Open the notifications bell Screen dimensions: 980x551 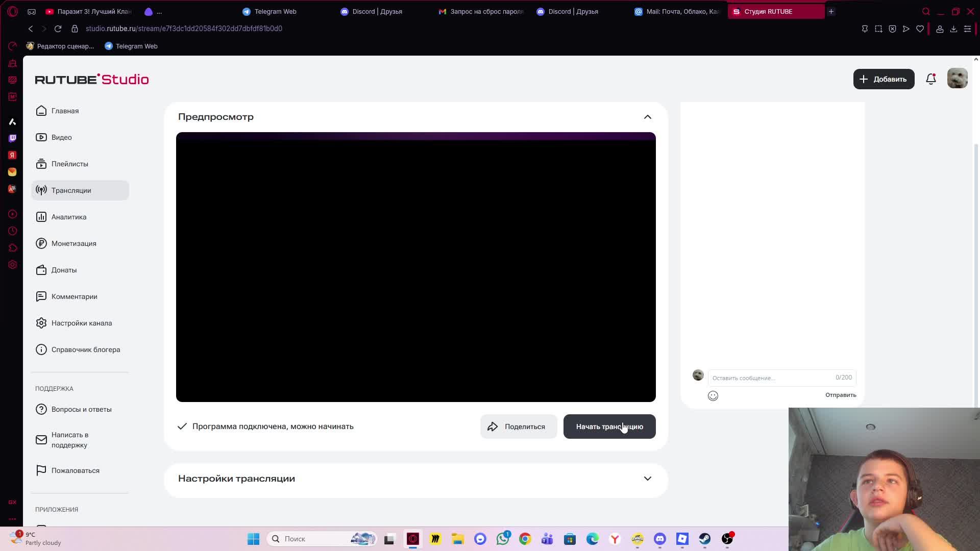coord(931,79)
